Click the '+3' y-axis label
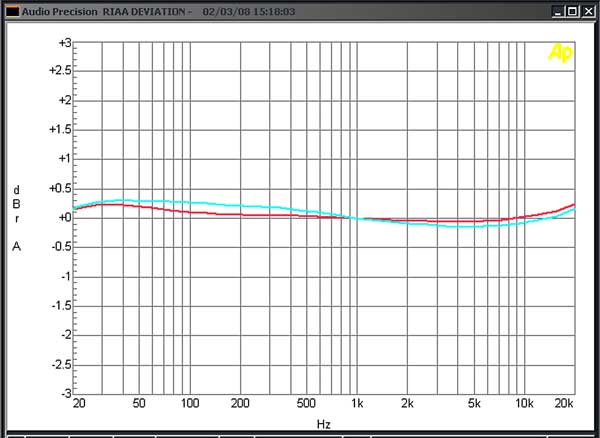Image resolution: width=600 pixels, height=438 pixels. click(65, 43)
